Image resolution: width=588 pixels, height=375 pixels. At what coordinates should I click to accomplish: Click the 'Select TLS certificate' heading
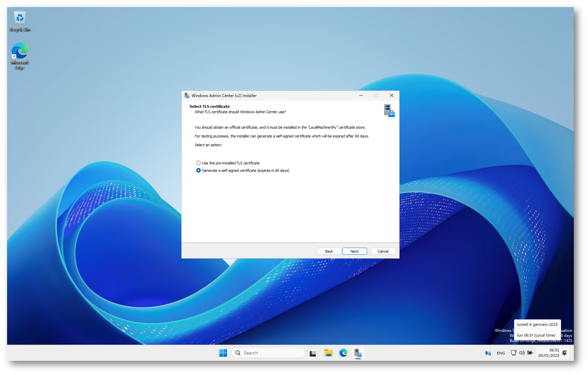209,106
